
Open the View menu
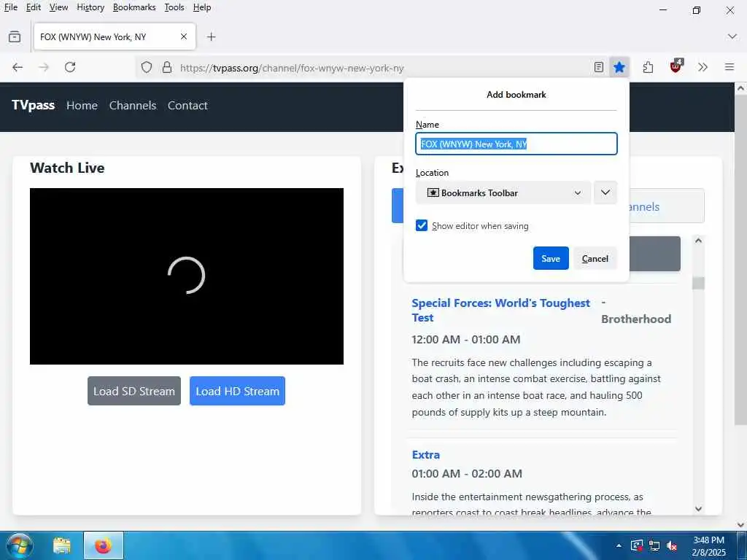point(58,7)
